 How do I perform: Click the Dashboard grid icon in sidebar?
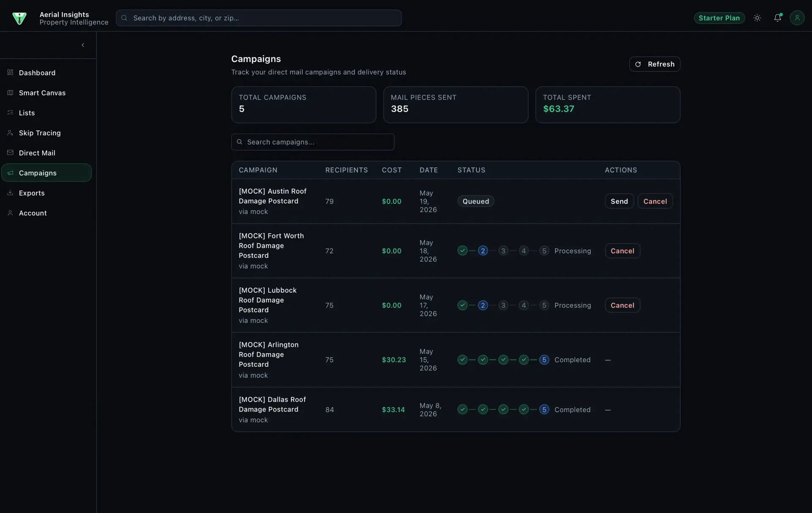(10, 72)
